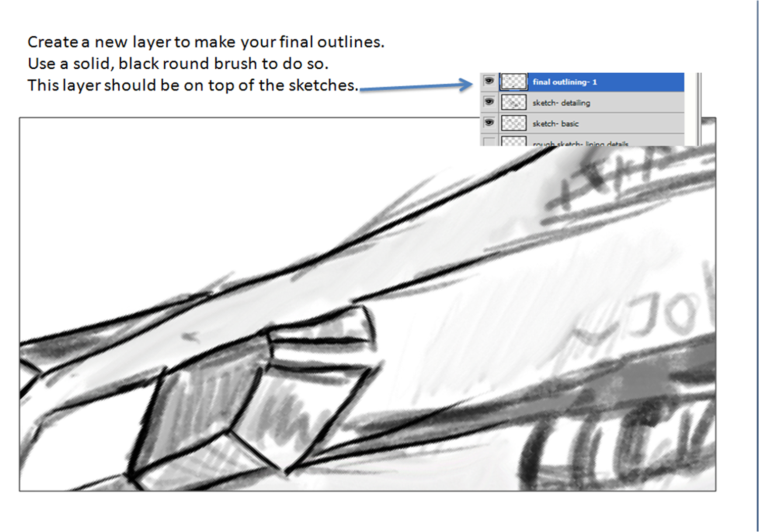Hide the sketch- detailing layer
The image size is (759, 532).
pos(489,102)
